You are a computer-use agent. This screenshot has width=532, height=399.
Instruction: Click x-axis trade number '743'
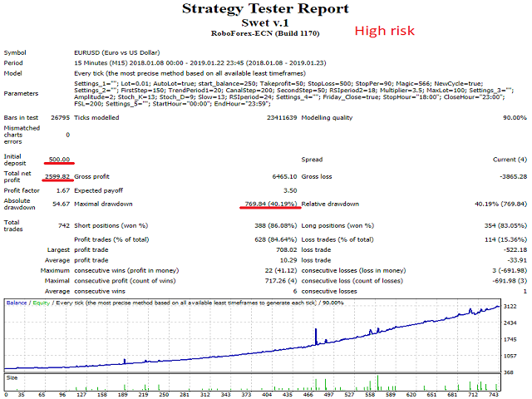point(494,395)
